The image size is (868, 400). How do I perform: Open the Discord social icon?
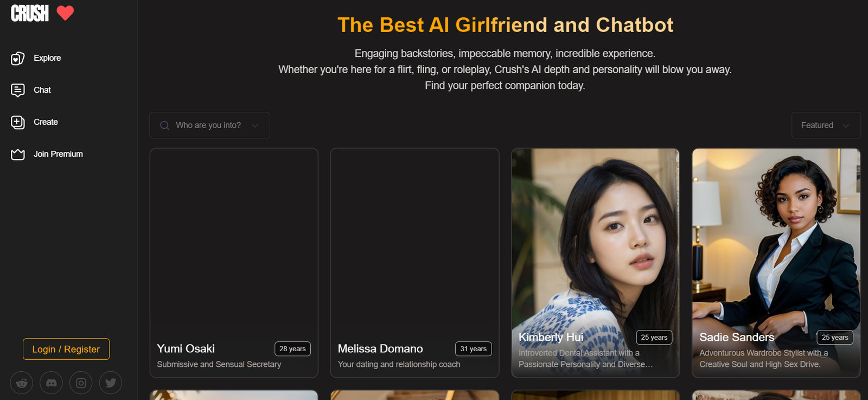[51, 383]
